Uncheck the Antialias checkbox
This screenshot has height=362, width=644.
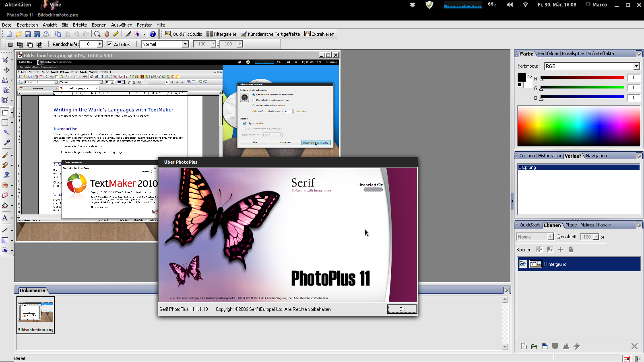tap(109, 44)
